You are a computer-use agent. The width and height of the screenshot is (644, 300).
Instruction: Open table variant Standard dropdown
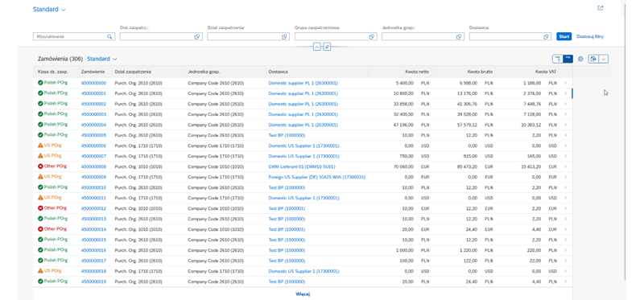pos(102,59)
